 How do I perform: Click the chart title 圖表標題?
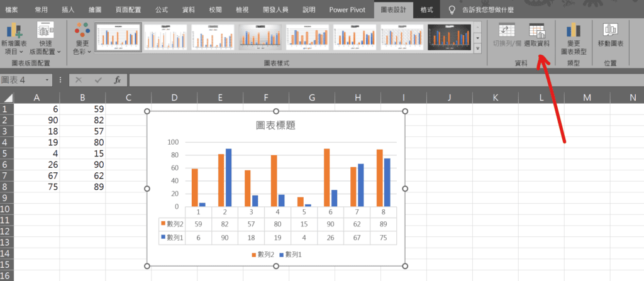pos(275,126)
